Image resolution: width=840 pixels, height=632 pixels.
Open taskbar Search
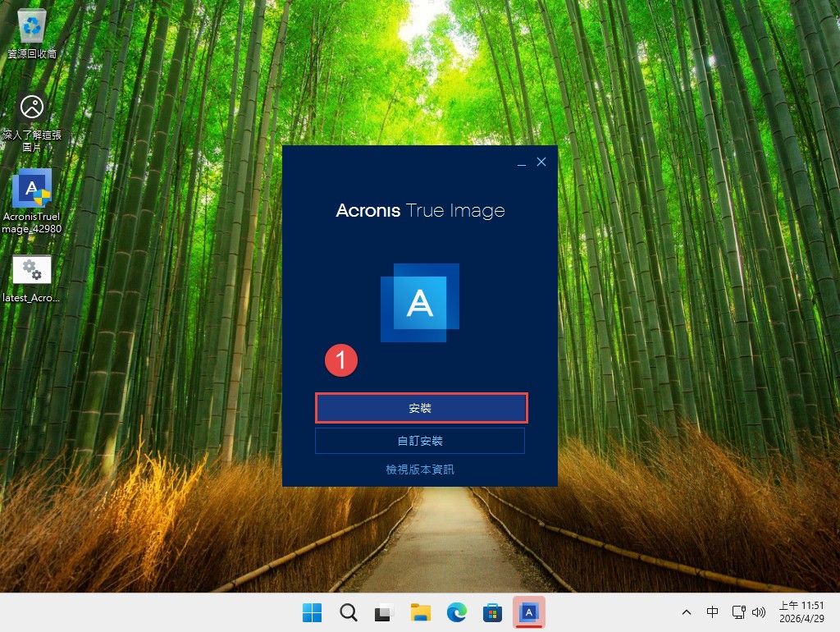click(x=349, y=612)
